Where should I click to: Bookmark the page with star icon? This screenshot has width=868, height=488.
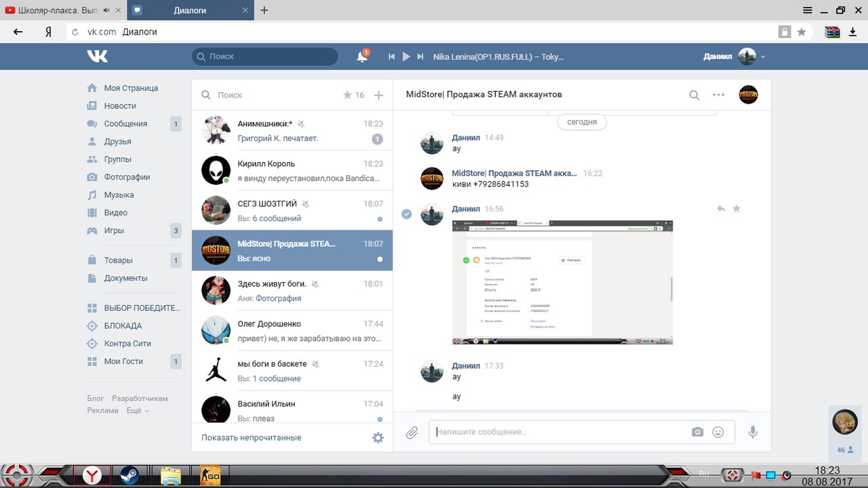(x=802, y=32)
